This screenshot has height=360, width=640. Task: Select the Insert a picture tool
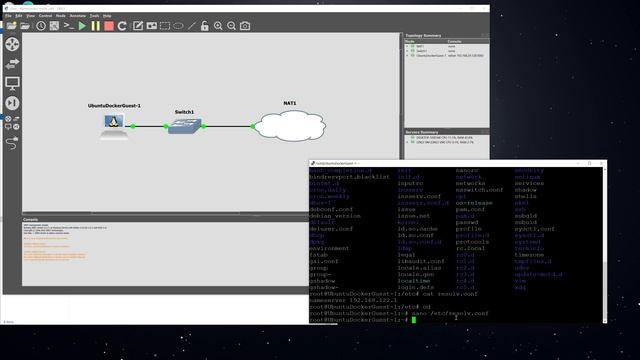[x=151, y=26]
